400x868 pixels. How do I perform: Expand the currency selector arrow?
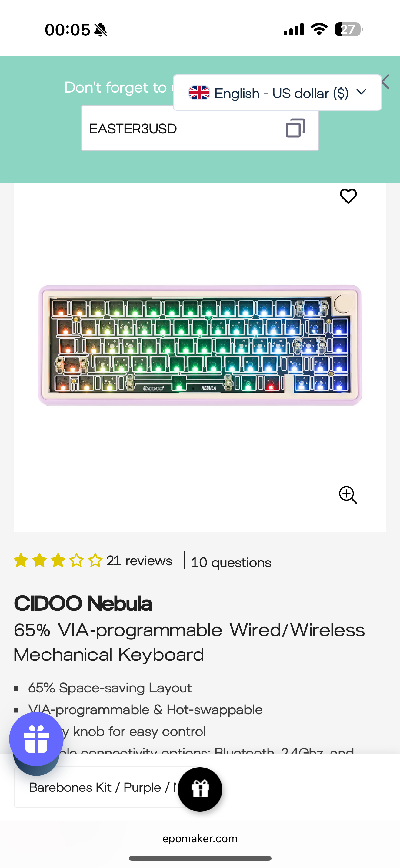click(361, 92)
